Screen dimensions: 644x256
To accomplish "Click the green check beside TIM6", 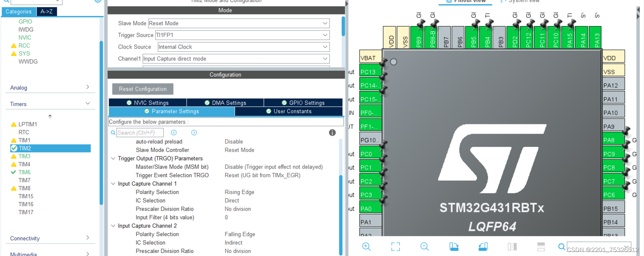I will (13, 172).
